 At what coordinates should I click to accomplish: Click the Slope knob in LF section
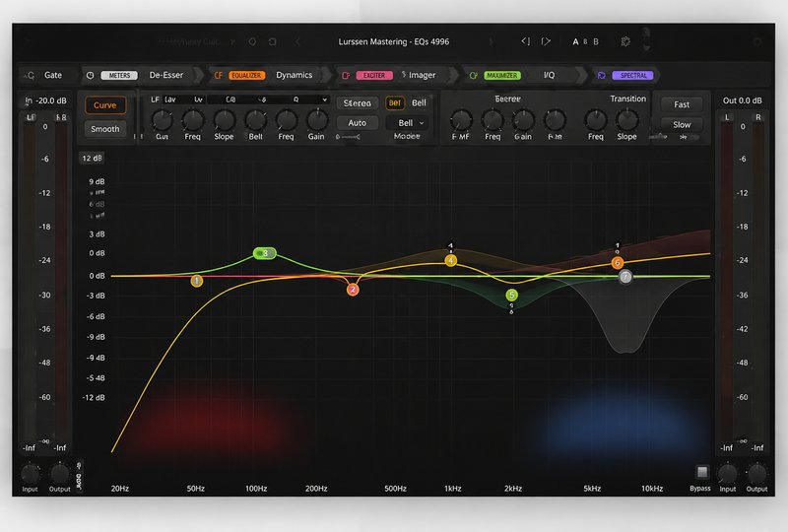pos(225,120)
